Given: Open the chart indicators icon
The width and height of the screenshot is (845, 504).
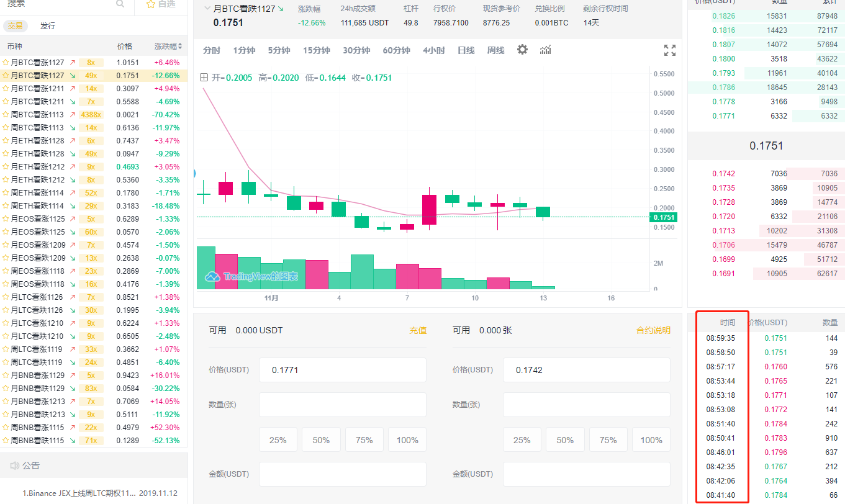Looking at the screenshot, I should [545, 50].
